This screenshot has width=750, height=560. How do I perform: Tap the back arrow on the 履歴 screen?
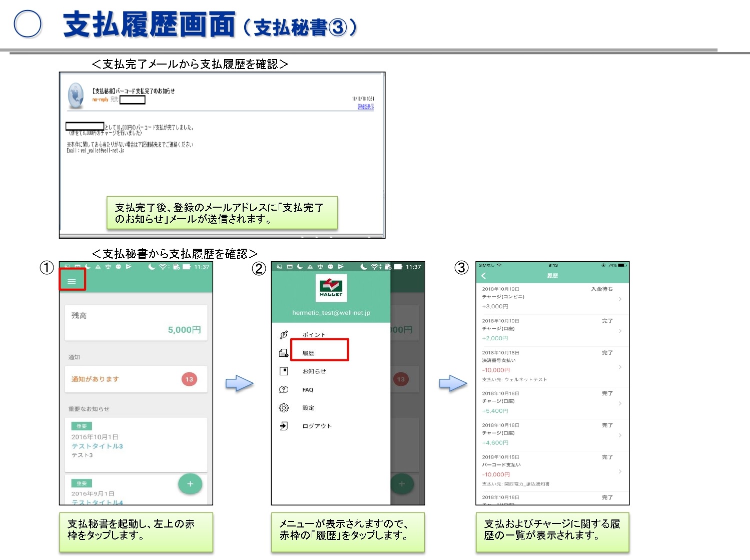tap(483, 276)
